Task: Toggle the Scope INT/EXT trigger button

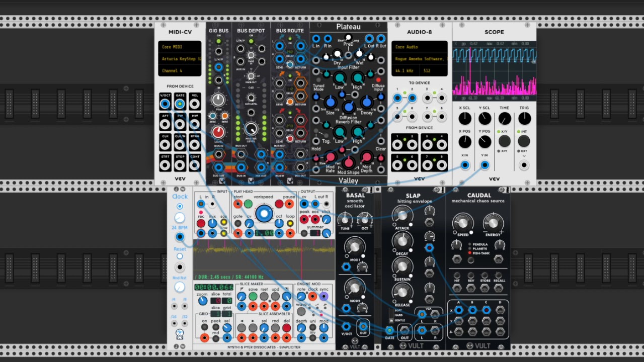Action: (x=524, y=141)
